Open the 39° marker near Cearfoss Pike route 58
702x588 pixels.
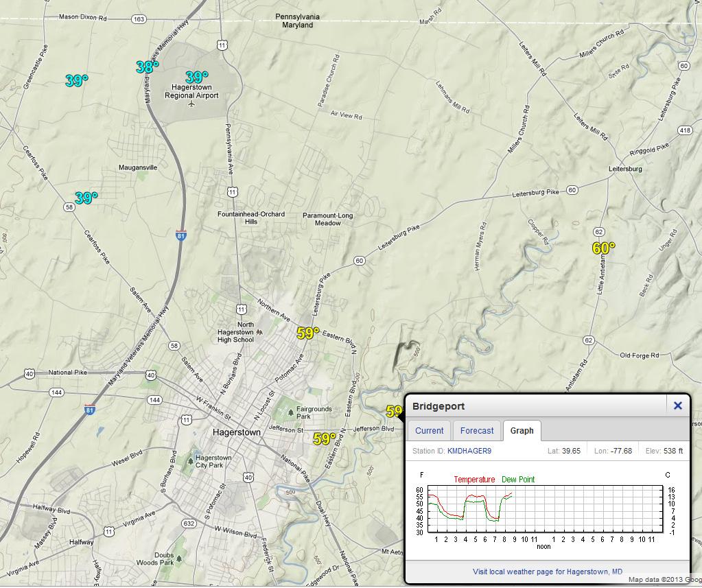tap(86, 198)
